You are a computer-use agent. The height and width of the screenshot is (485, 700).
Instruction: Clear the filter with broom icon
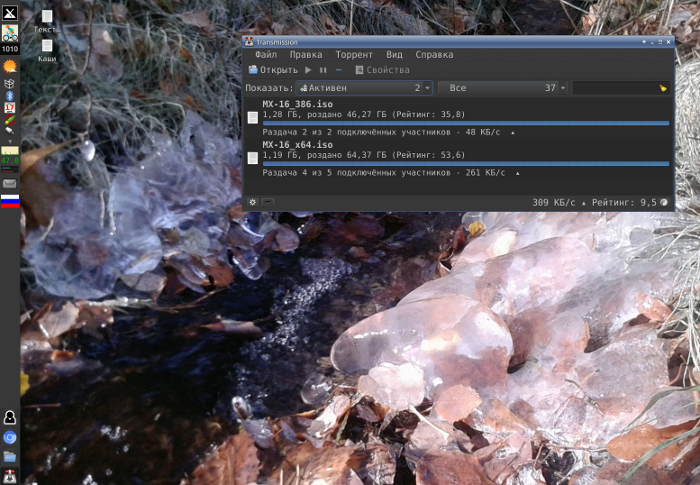[663, 88]
